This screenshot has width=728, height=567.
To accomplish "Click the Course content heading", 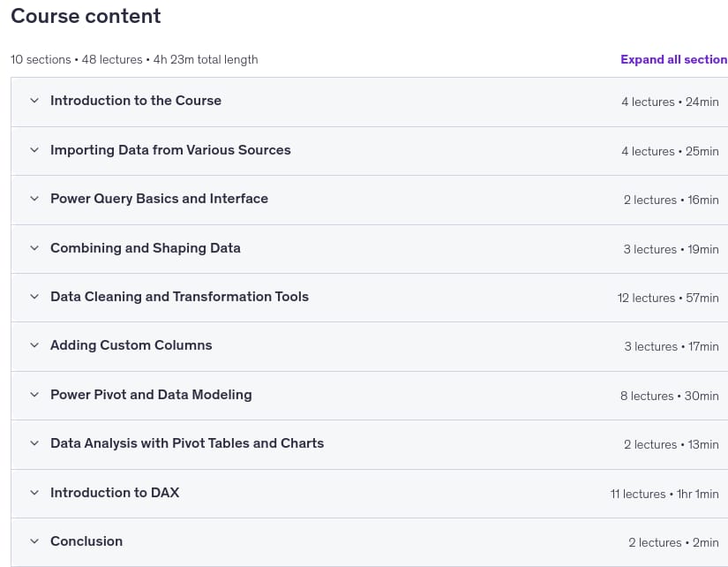I will tap(86, 16).
